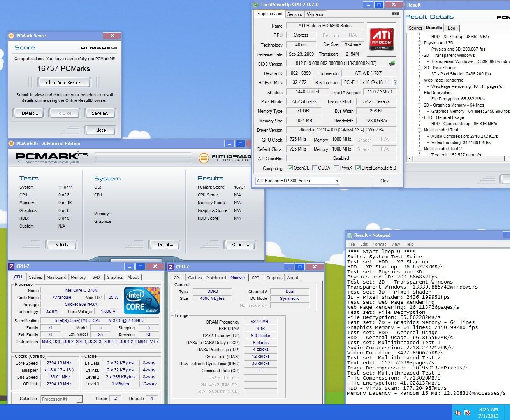Viewport: 510px width, 420px height.
Task: Click the bus interface question mark in GPU-Z
Action: coord(395,82)
